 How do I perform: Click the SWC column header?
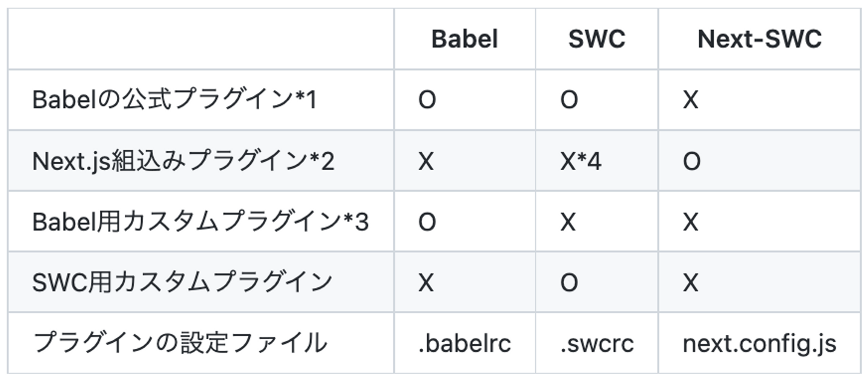pos(596,39)
